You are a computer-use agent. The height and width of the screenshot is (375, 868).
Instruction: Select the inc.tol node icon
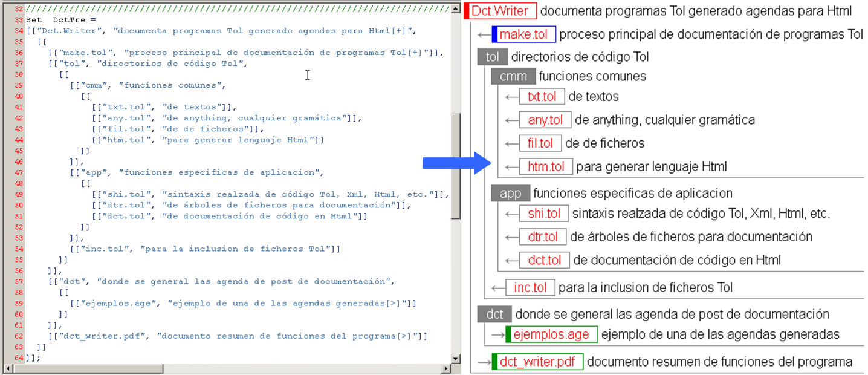[531, 287]
